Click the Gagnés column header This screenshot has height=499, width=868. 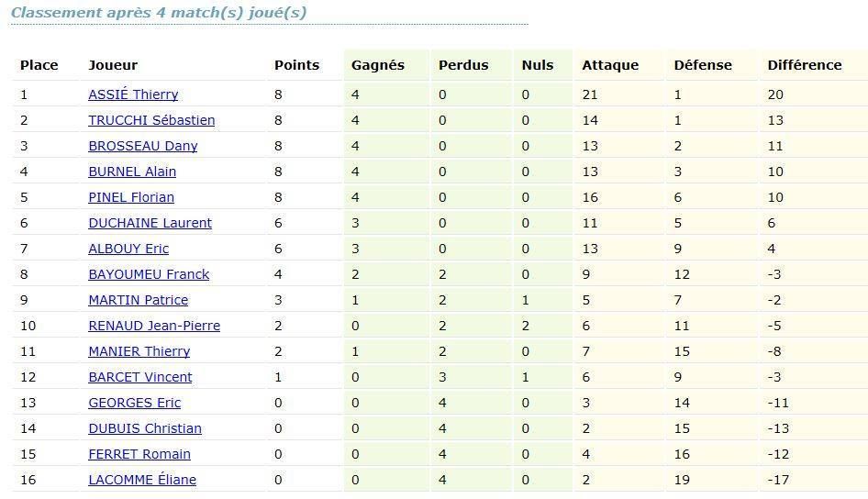point(377,65)
